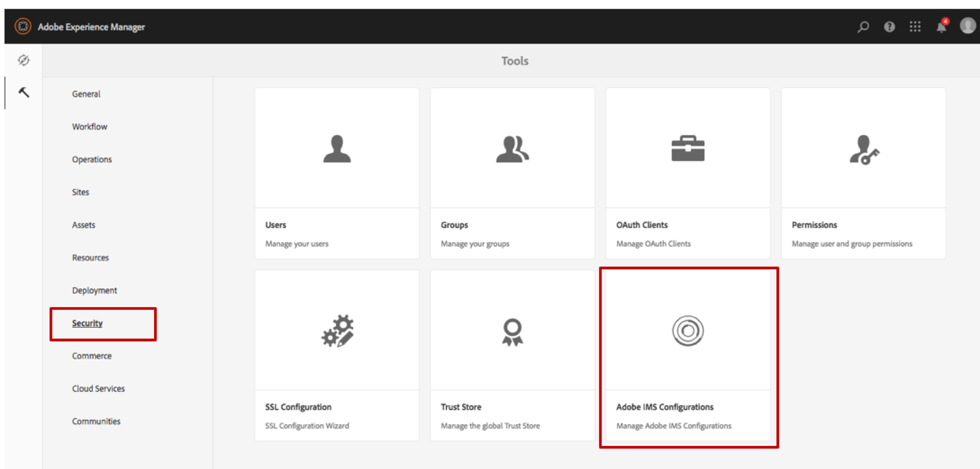Image resolution: width=980 pixels, height=469 pixels.
Task: Open the Trust Store card title
Action: click(x=461, y=407)
